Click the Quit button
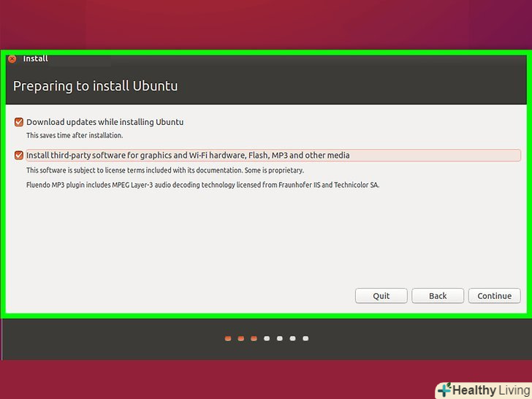The image size is (532, 399). click(381, 296)
